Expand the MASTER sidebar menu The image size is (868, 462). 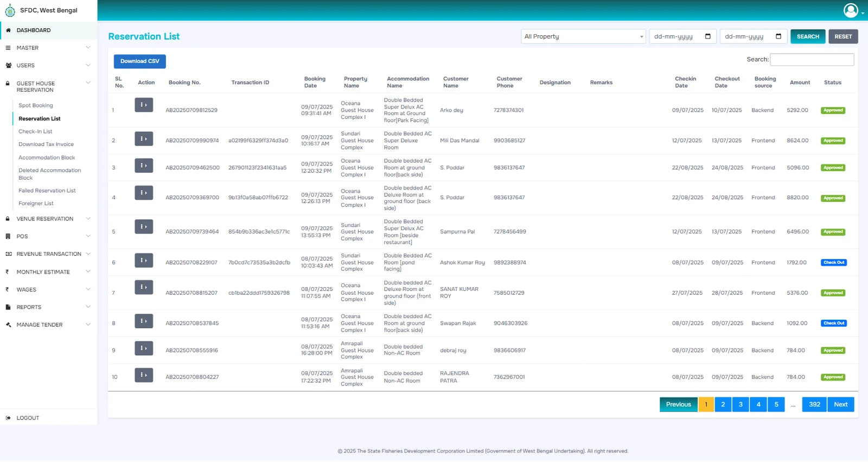click(48, 48)
